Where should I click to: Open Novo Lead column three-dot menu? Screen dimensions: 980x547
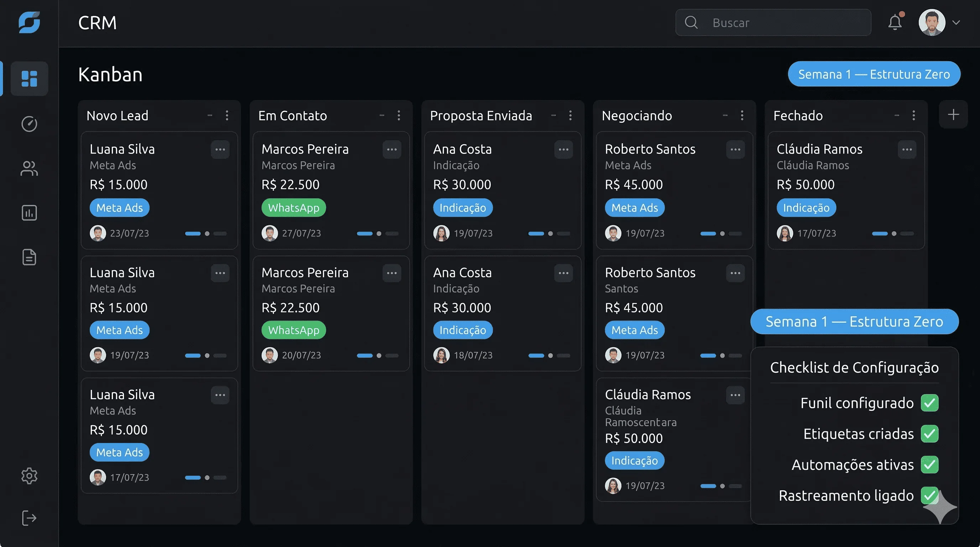[227, 115]
